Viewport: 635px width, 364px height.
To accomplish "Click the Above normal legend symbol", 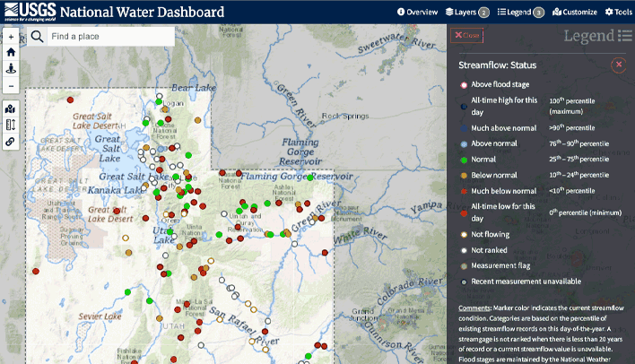I will point(464,144).
